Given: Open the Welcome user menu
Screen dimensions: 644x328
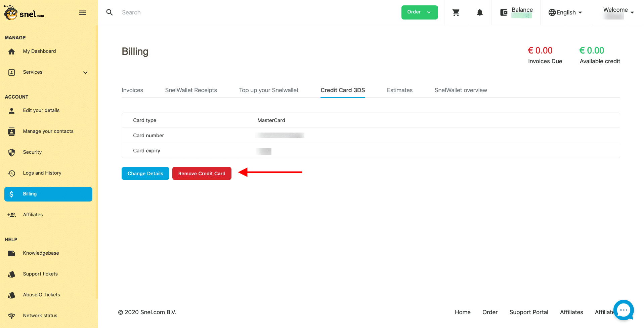Looking at the screenshot, I should click(x=618, y=12).
